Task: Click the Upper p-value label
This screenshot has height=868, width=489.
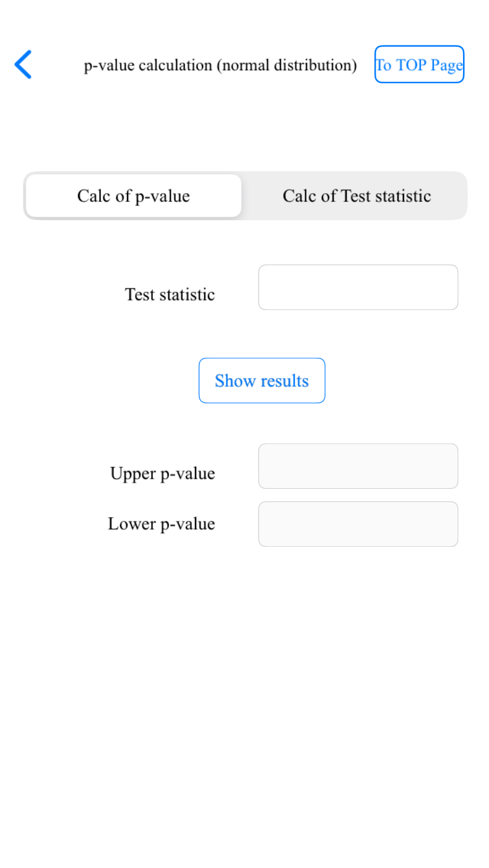Action: click(x=162, y=474)
